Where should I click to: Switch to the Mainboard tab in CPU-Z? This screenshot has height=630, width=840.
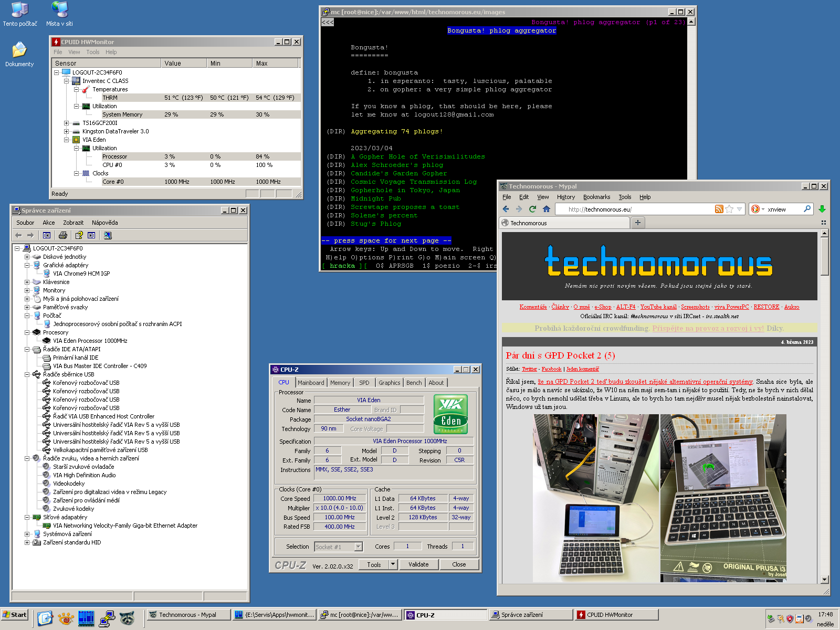click(x=311, y=383)
